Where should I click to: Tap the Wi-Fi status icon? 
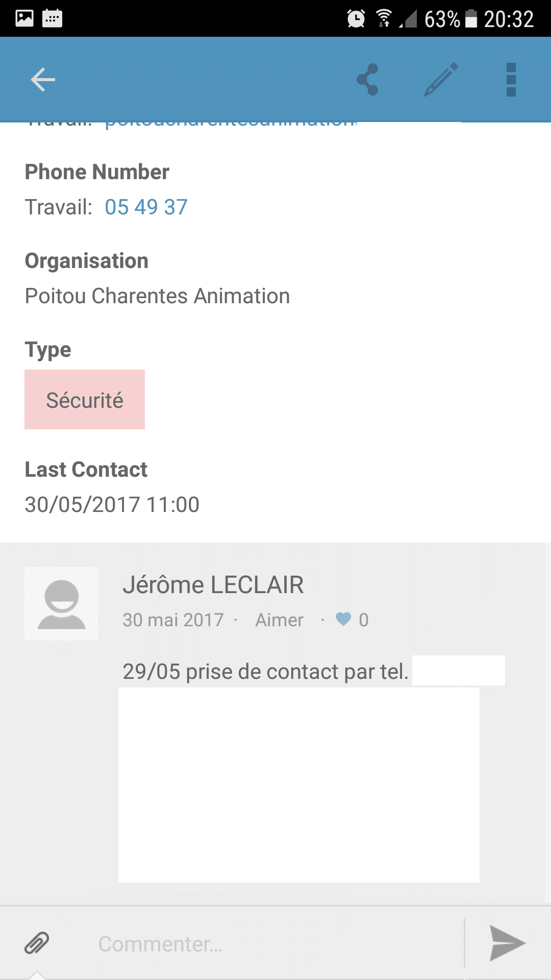[x=384, y=18]
